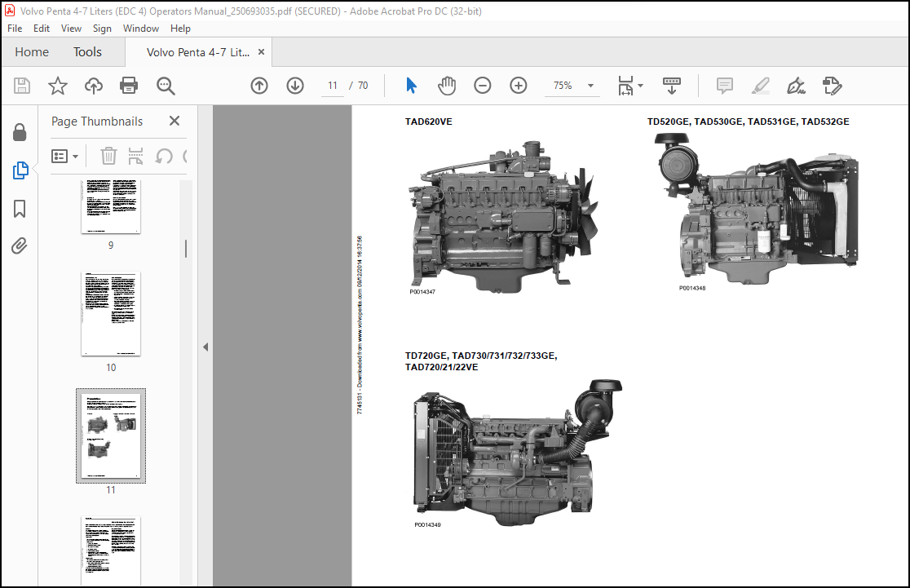Click the P0014349 image caption
This screenshot has height=588, width=910.
coord(428,524)
